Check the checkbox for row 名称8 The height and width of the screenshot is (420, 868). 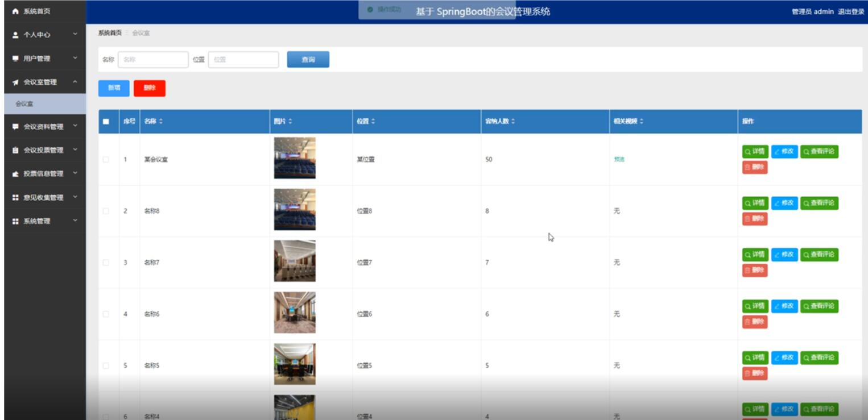click(106, 211)
